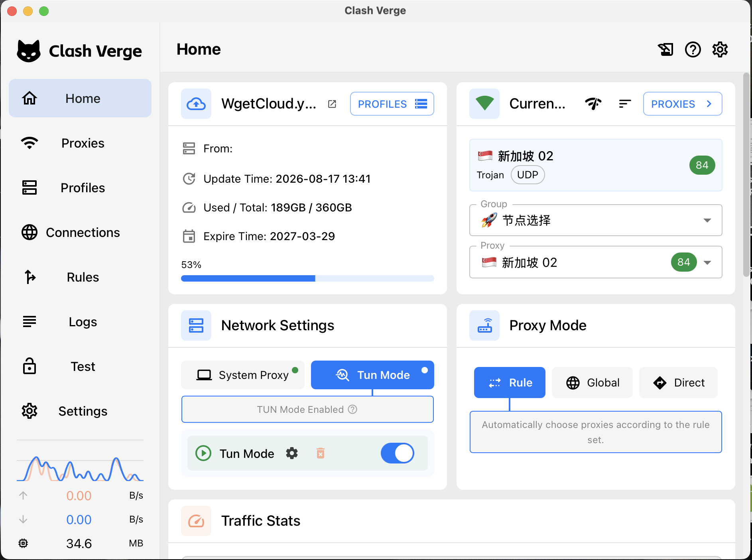Click the TUN Mode Enabled status box

307,409
